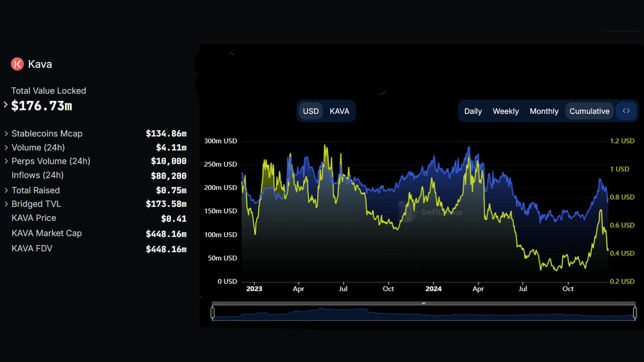The height and width of the screenshot is (362, 644).
Task: Click the 0.2 USD right axis label
Action: click(622, 281)
